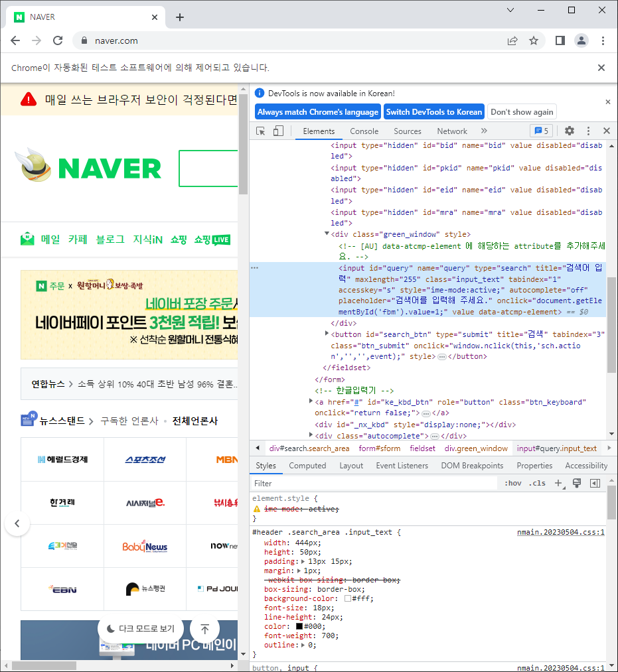This screenshot has height=672, width=618.
Task: Open the Chrome three-dot menu
Action: coord(603,40)
